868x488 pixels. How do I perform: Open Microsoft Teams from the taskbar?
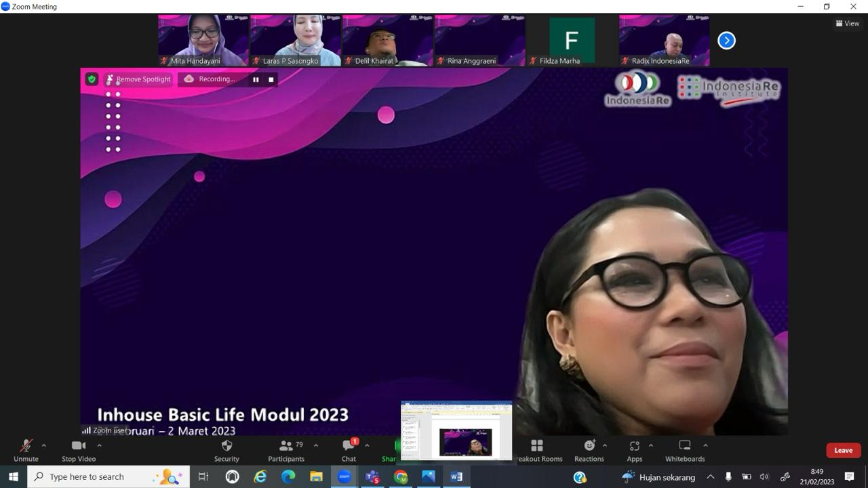click(372, 476)
